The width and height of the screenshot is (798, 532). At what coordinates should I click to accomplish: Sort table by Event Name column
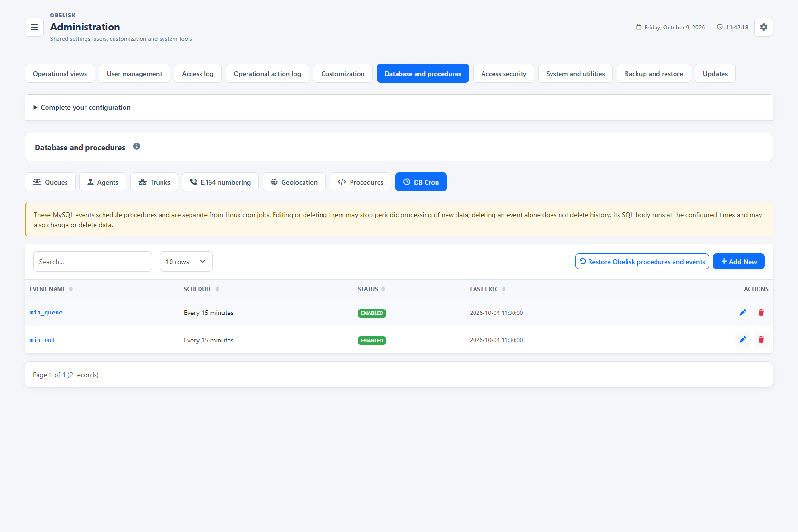point(51,289)
